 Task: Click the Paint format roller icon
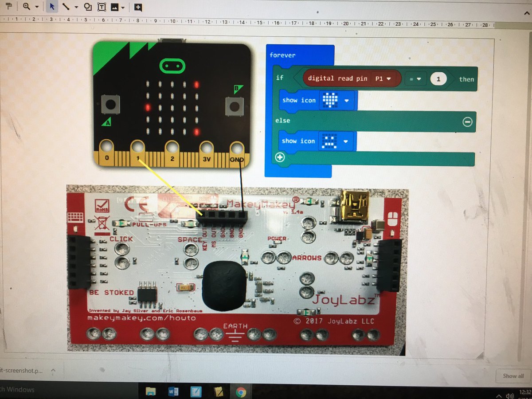pyautogui.click(x=8, y=7)
